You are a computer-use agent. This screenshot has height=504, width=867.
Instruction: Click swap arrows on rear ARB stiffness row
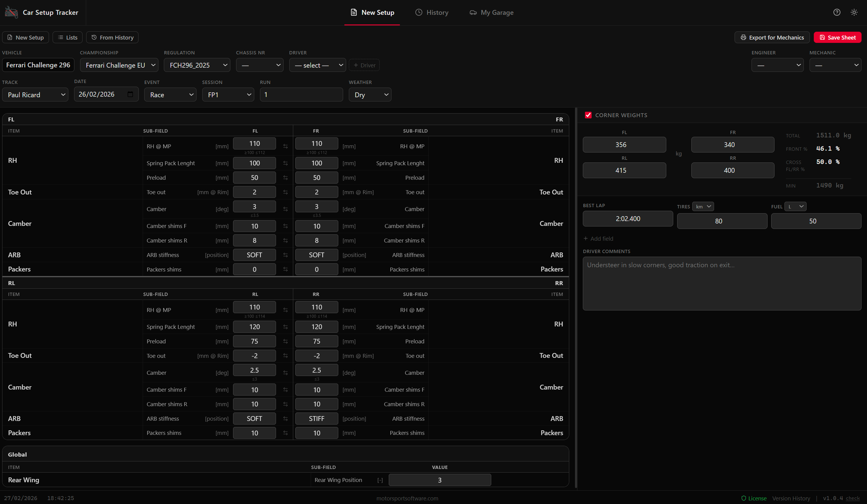285,419
